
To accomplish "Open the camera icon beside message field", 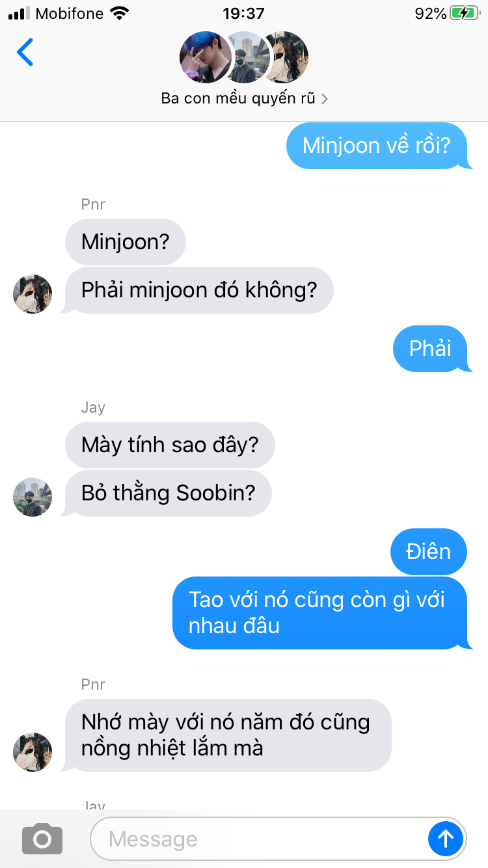I will pyautogui.click(x=42, y=839).
